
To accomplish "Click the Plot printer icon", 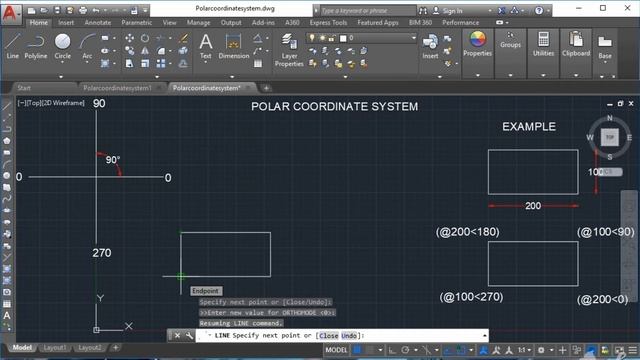I will [x=83, y=10].
